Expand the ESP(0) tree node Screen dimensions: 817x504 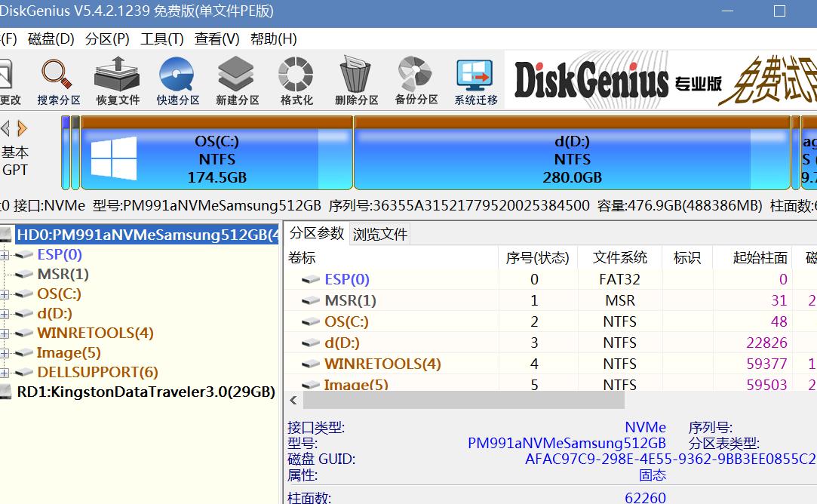[5, 255]
